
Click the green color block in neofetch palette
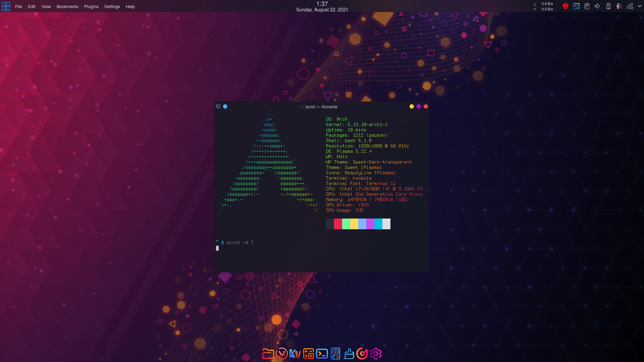click(346, 224)
